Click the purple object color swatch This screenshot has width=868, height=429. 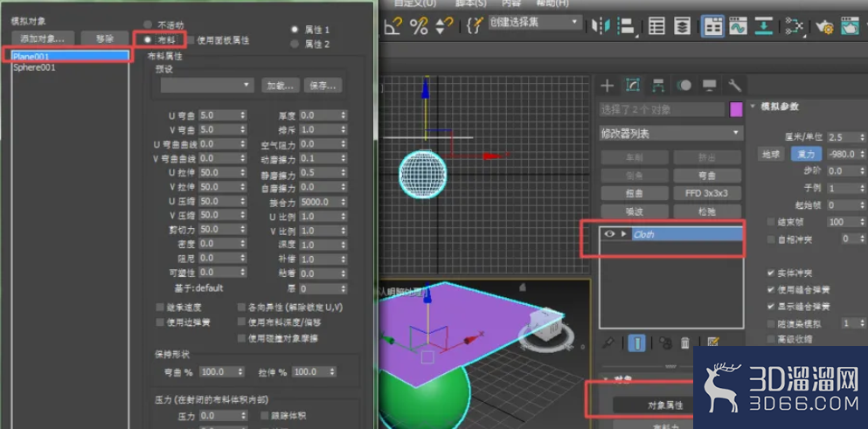736,109
